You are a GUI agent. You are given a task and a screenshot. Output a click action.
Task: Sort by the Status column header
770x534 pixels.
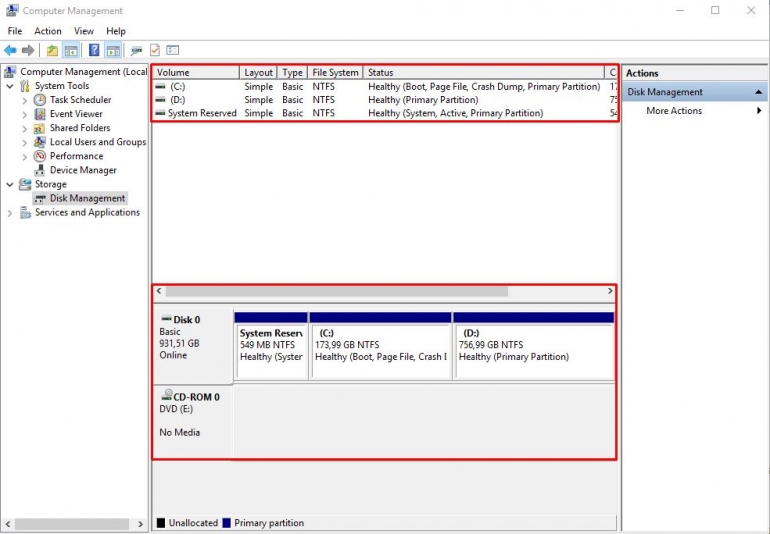click(x=484, y=72)
